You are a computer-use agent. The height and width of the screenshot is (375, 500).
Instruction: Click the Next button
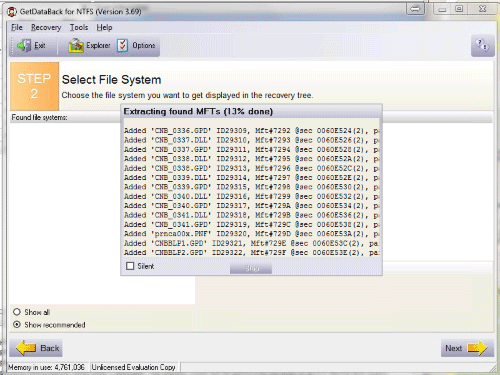tap(467, 348)
